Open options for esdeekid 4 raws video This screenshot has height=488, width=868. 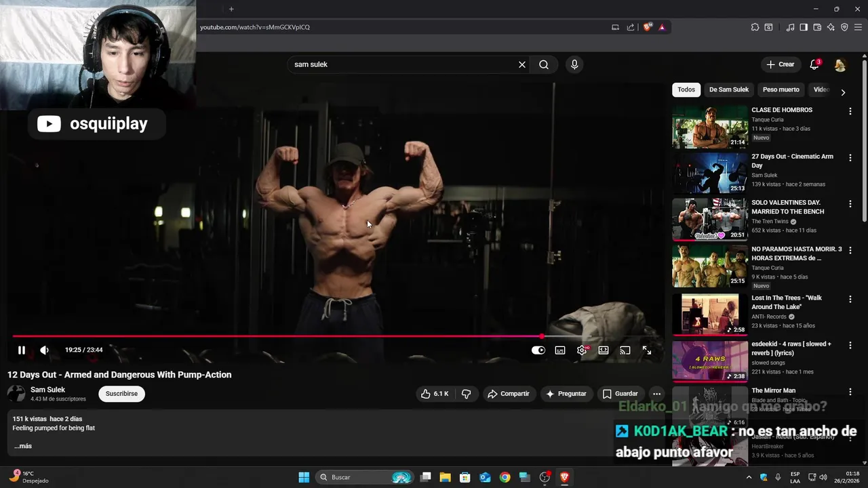(850, 346)
